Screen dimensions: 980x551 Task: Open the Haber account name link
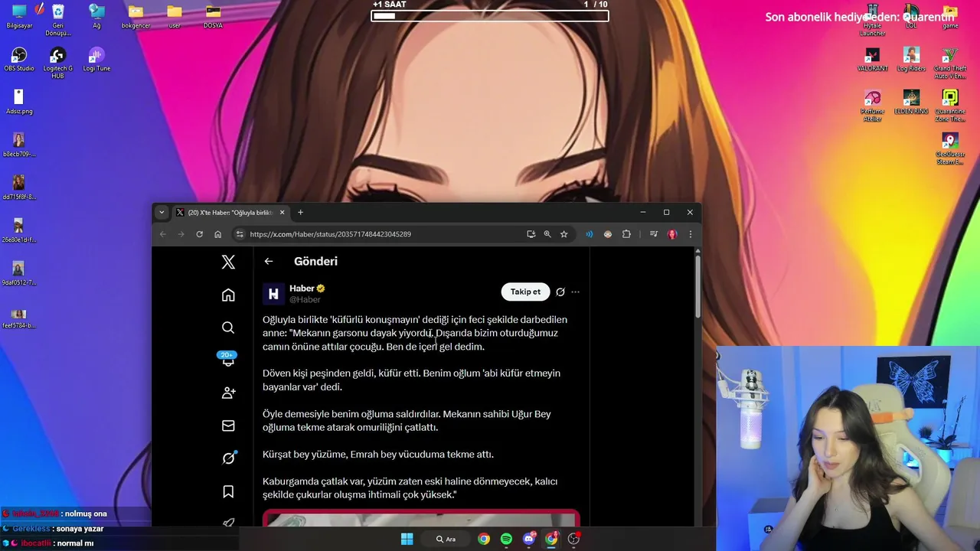pyautogui.click(x=302, y=289)
